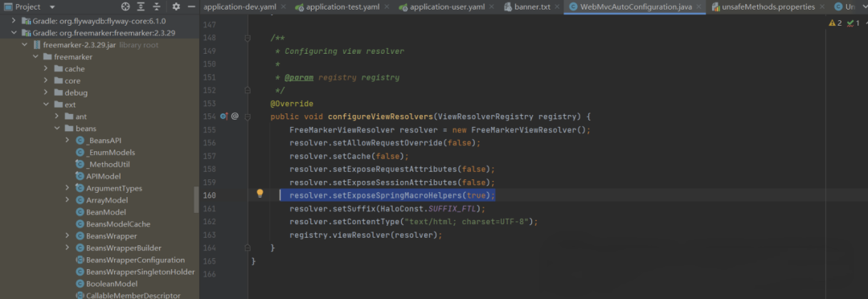Click the yellow lightbulb intention icon
868x299 pixels.
(260, 193)
